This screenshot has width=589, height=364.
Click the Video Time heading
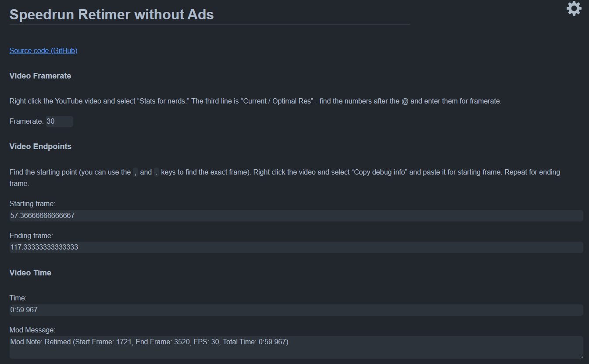30,273
